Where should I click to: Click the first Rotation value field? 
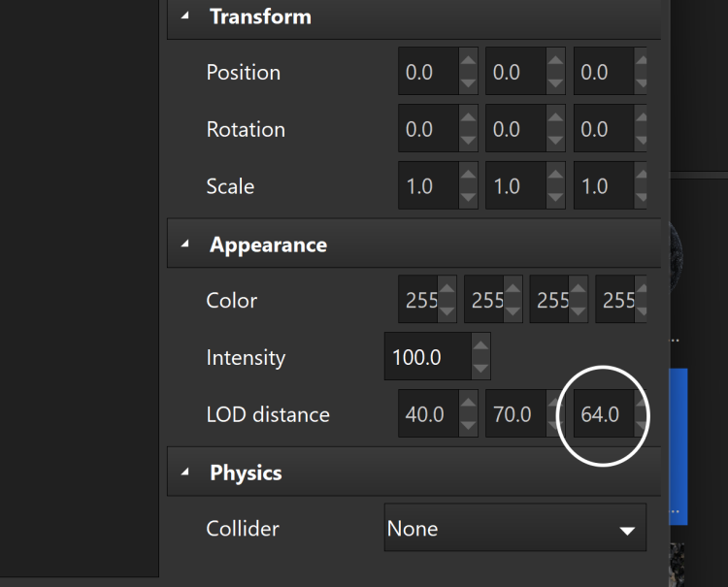tap(427, 130)
